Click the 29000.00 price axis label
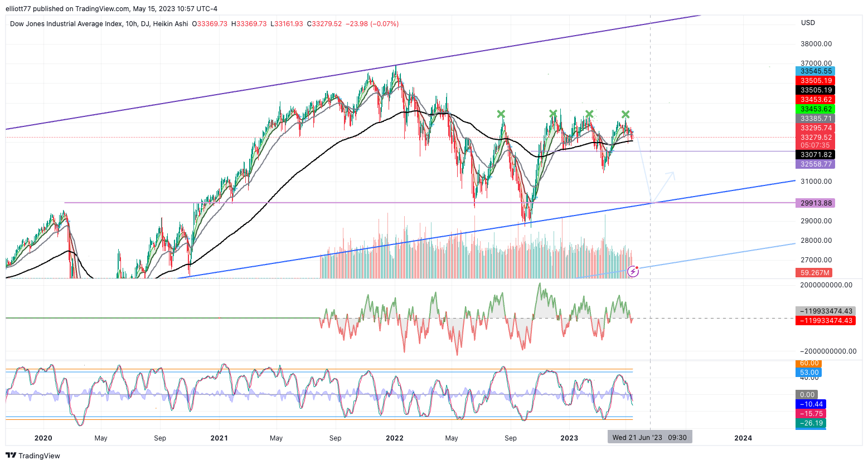868x465 pixels. point(816,221)
